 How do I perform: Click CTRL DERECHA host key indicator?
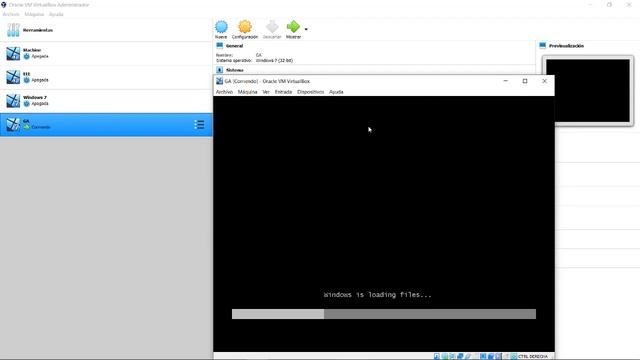[x=533, y=357]
